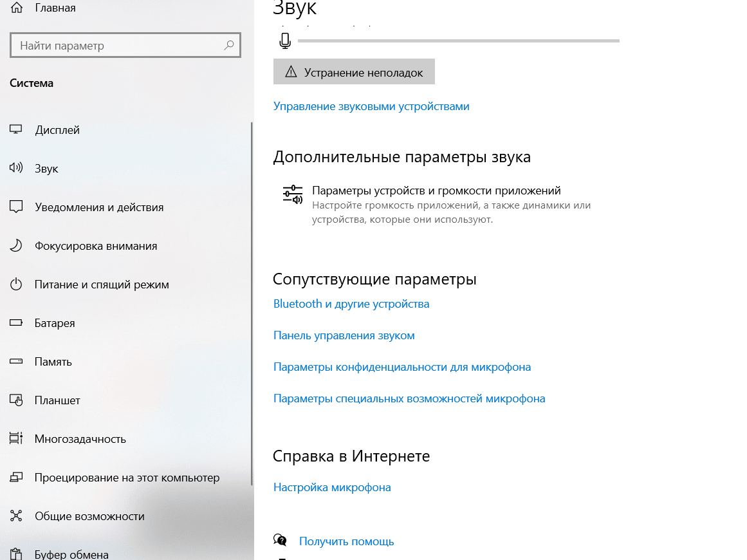Click the microphone level test bar
747x560 pixels.
click(458, 41)
